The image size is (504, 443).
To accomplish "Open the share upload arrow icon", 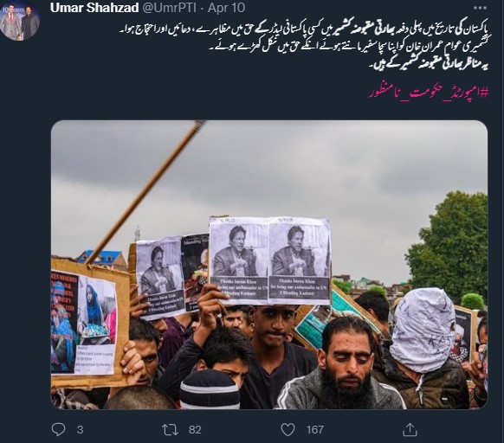I will click(x=410, y=429).
